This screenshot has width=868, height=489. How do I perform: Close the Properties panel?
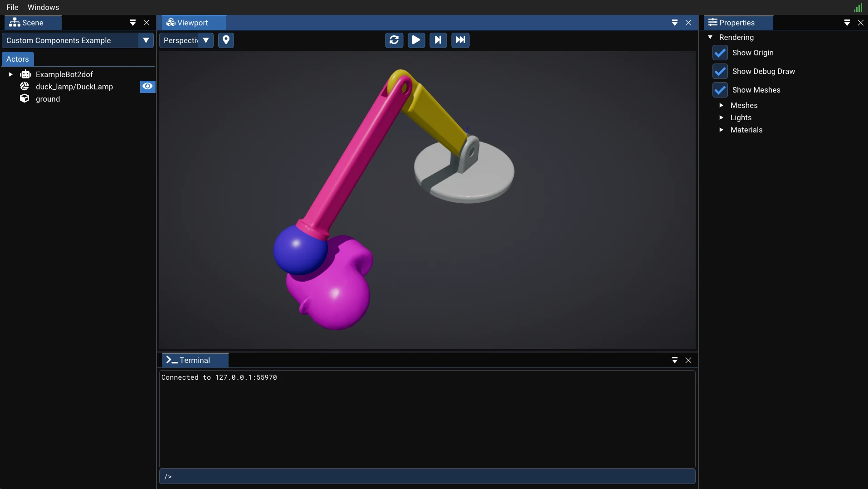click(x=861, y=23)
